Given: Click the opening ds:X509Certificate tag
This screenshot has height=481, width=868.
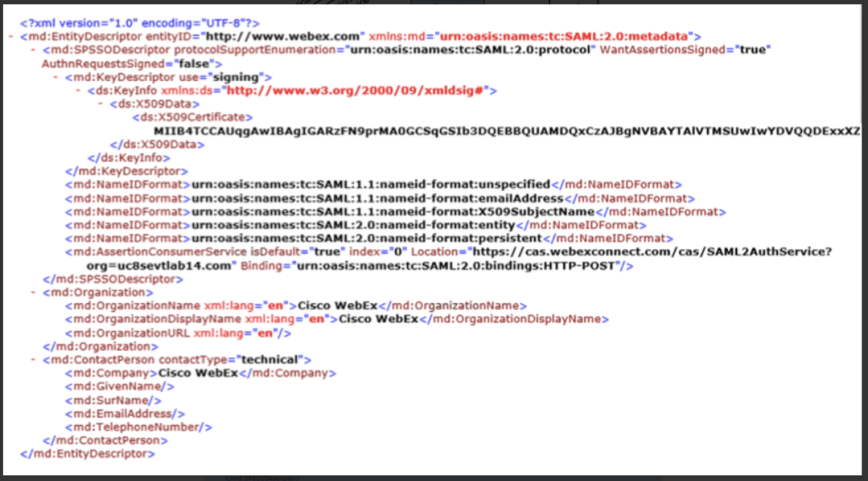Looking at the screenshot, I should tap(193, 117).
